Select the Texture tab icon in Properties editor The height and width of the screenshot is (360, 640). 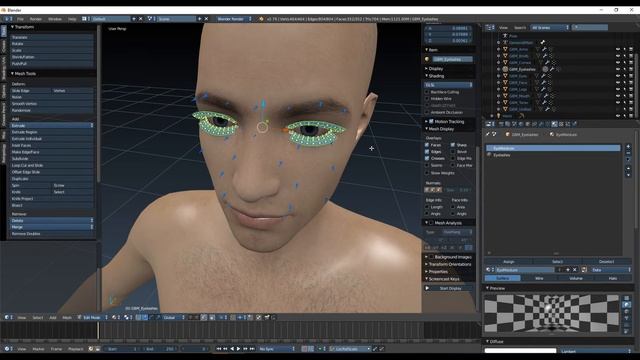(561, 124)
